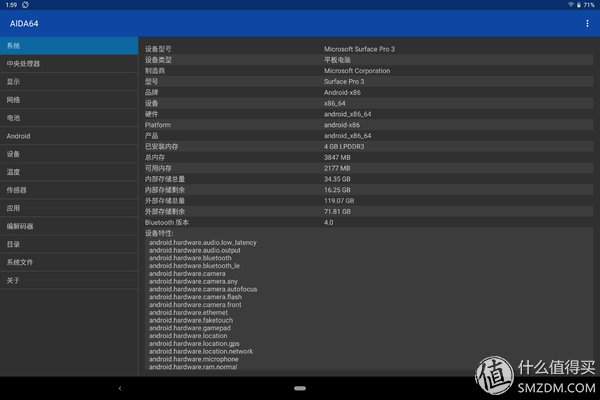Image resolution: width=600 pixels, height=400 pixels.
Task: Select android.hardware.faketouch feature line
Action: point(191,320)
